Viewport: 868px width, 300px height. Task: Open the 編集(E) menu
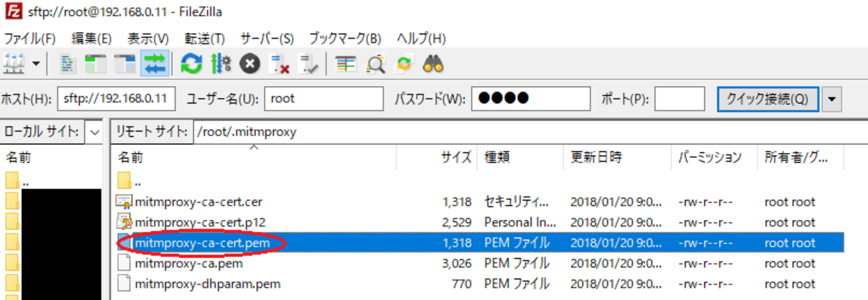pos(91,38)
